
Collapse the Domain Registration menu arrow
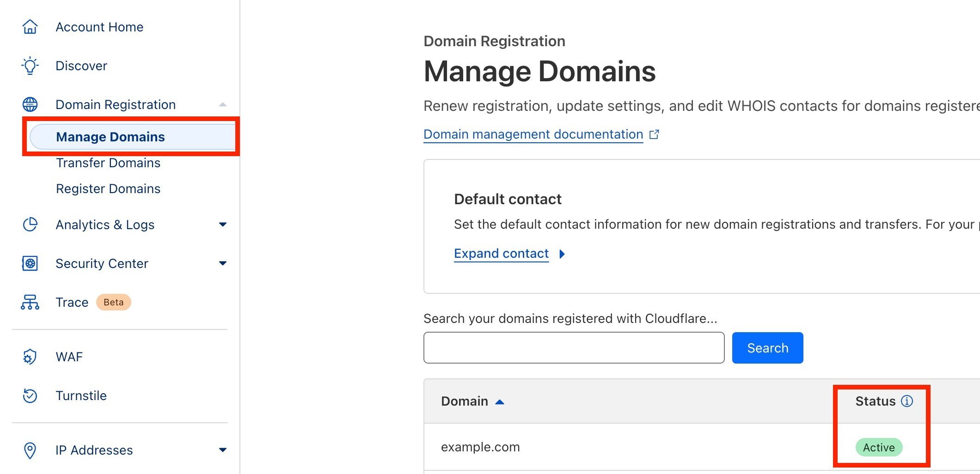click(223, 104)
